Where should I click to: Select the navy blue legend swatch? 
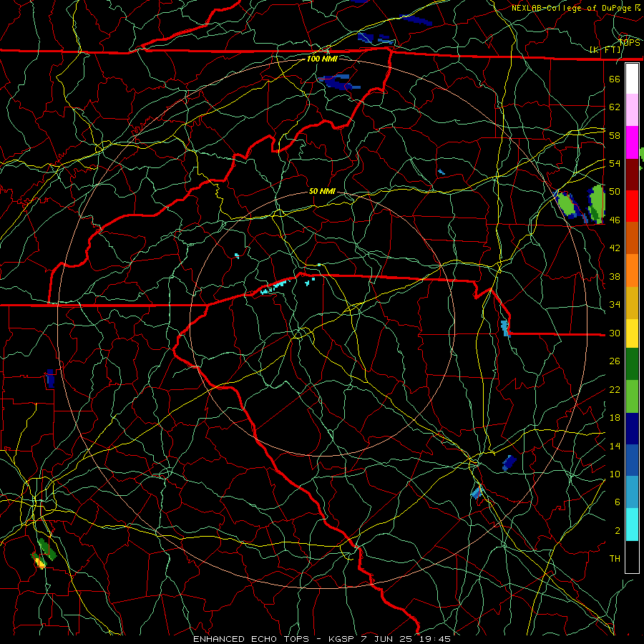[632, 429]
